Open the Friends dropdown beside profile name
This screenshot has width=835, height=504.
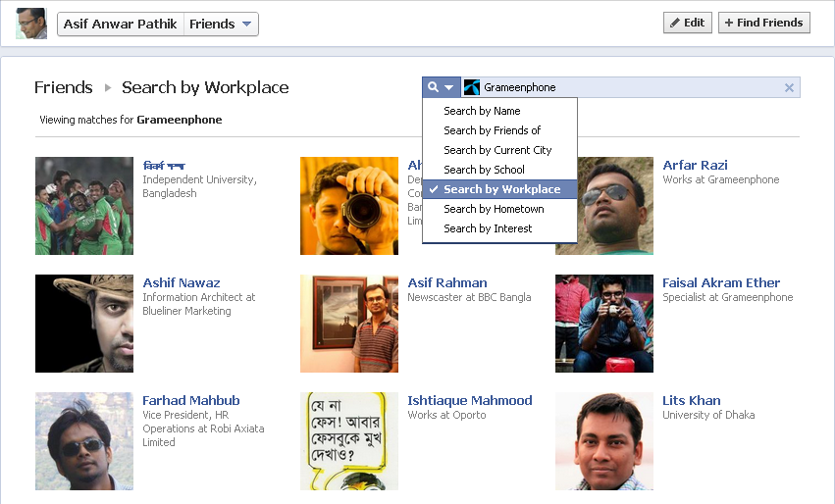[x=221, y=24]
